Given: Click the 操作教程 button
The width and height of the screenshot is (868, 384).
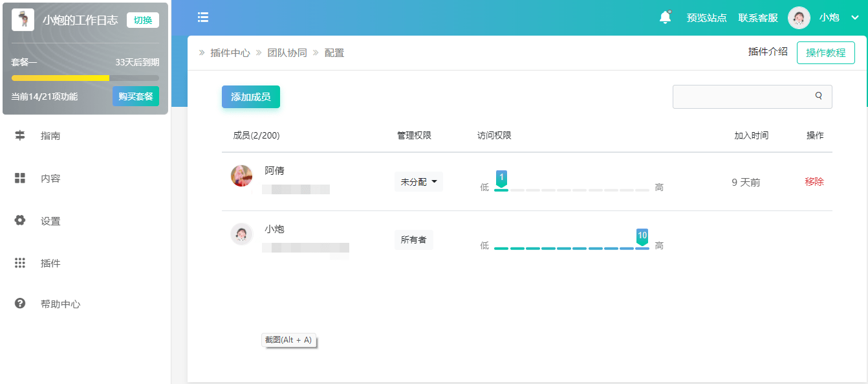Looking at the screenshot, I should [826, 53].
